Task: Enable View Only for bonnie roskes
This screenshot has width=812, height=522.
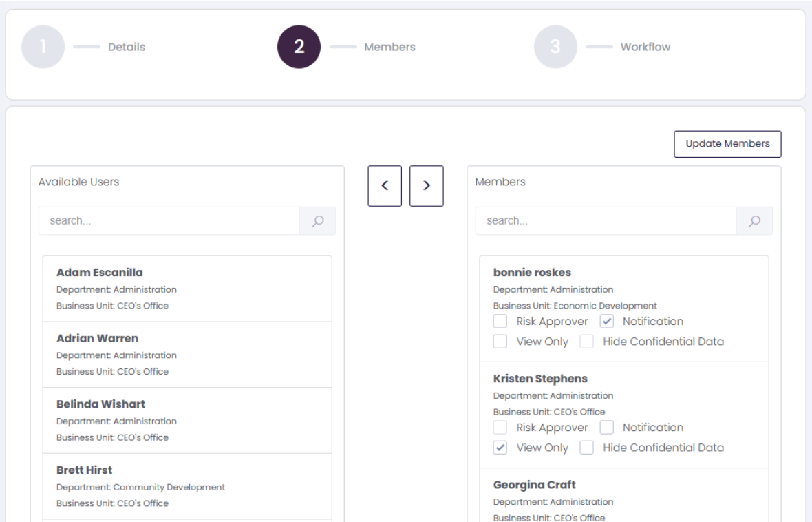Action: pos(500,342)
